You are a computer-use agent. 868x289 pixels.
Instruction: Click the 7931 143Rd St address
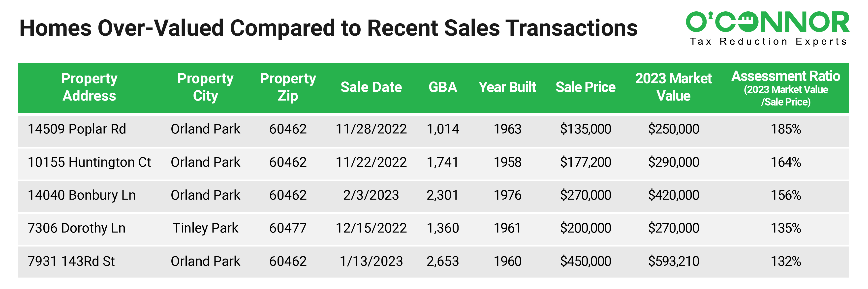[71, 262]
